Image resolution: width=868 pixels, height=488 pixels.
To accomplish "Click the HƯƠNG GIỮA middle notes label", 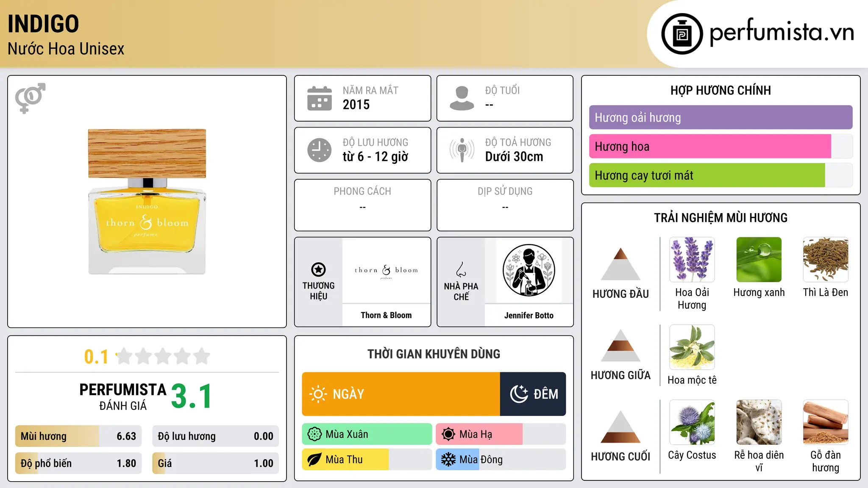I will [x=620, y=375].
